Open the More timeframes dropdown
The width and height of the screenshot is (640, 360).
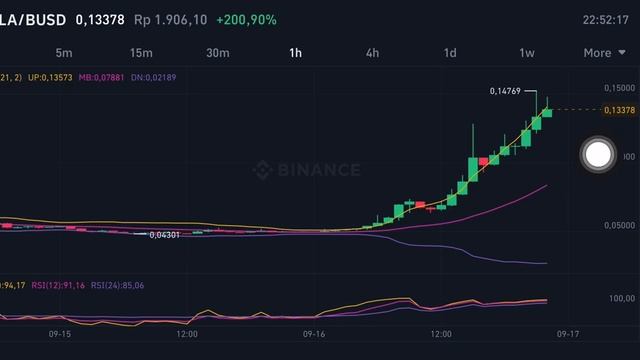tap(604, 53)
